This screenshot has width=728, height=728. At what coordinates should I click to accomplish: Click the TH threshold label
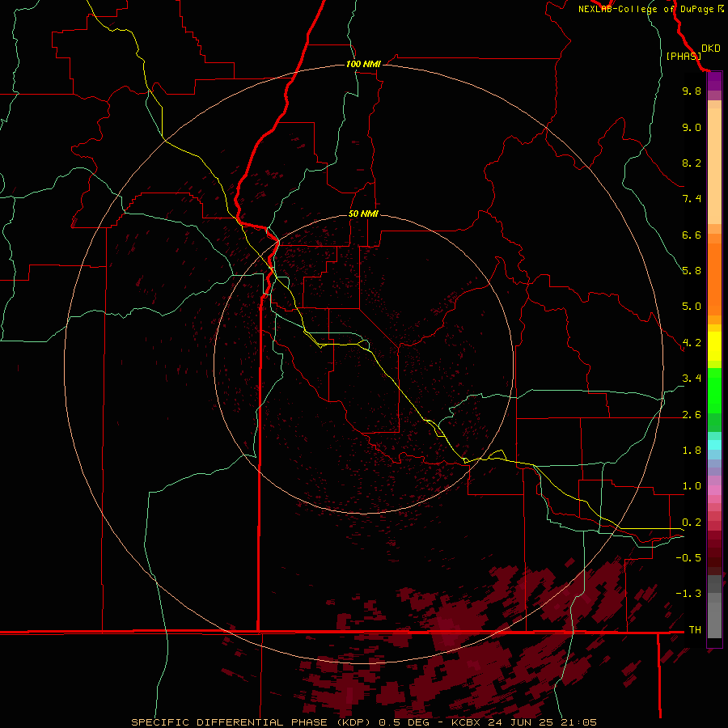695,630
